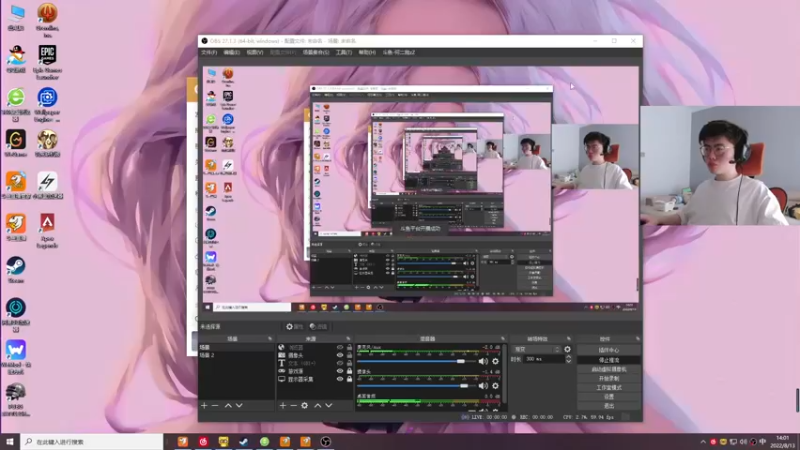800x450 pixels.
Task: Toggle visibility of the 浏览器 source
Action: 340,347
